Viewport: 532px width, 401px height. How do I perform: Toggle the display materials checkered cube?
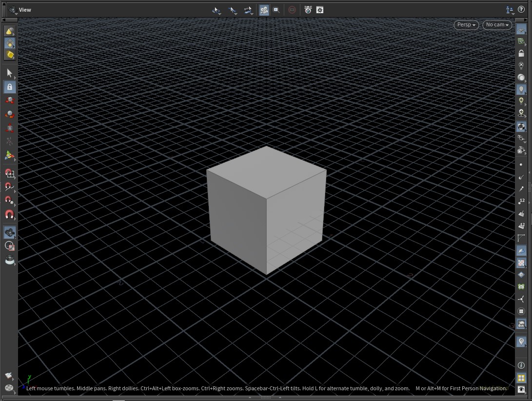pyautogui.click(x=521, y=127)
